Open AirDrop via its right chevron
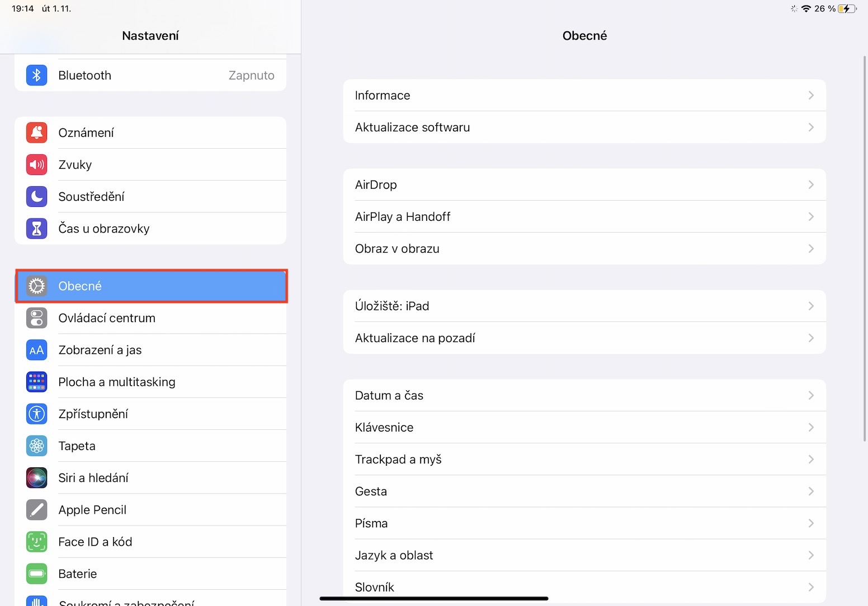Image resolution: width=868 pixels, height=606 pixels. [811, 185]
